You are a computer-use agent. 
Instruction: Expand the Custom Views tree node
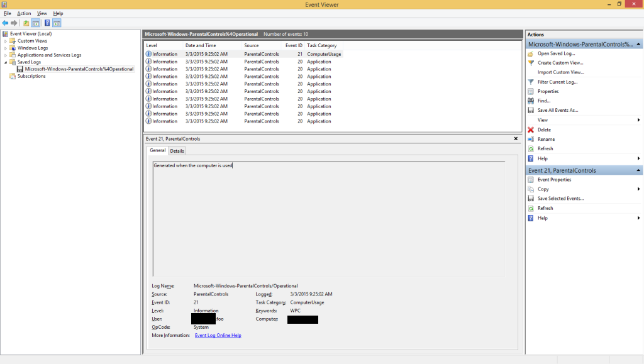[6, 41]
